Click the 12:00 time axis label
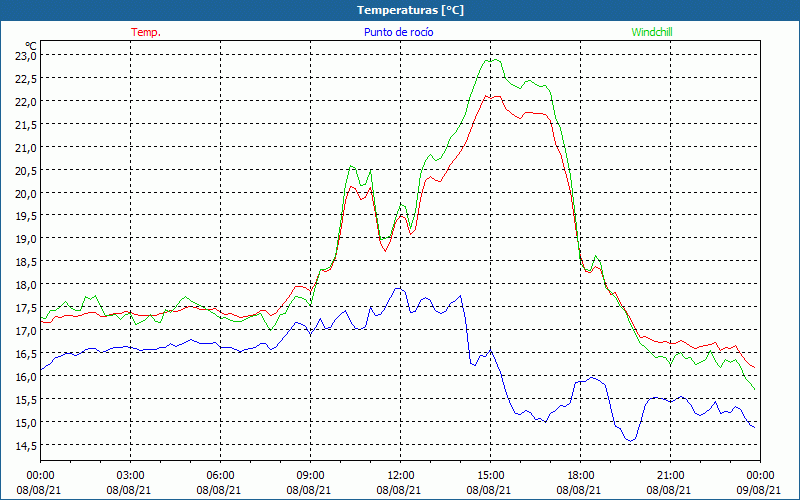The width and height of the screenshot is (800, 500). point(401,476)
